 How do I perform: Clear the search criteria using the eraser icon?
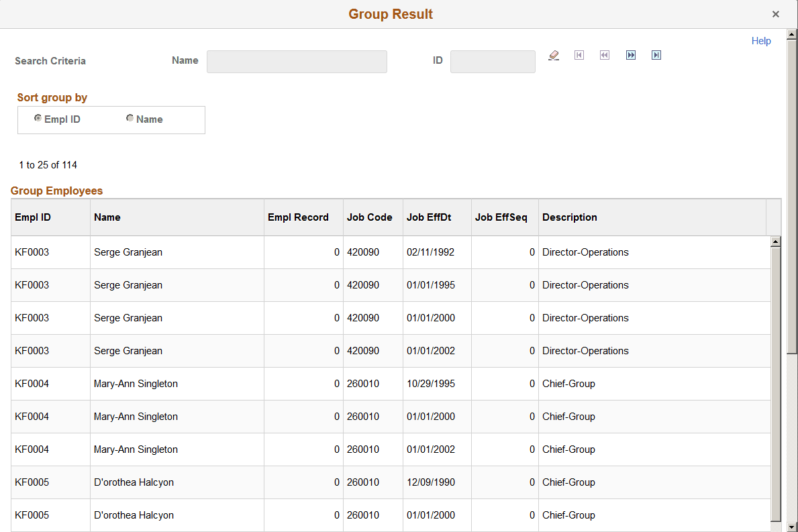554,55
